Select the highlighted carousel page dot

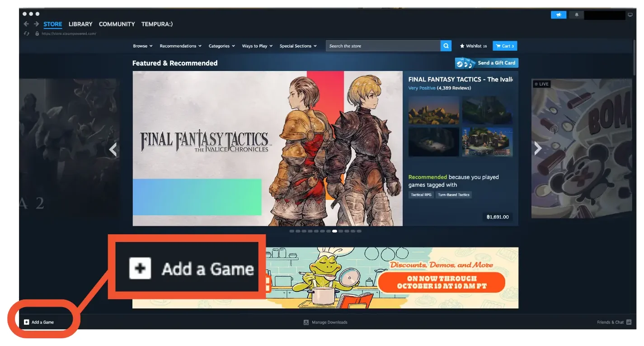pyautogui.click(x=334, y=231)
